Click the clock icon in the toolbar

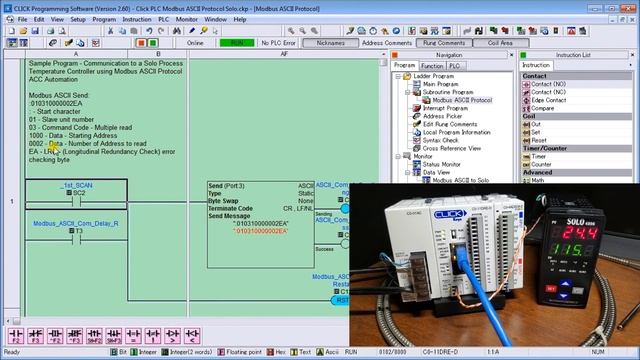coord(373,31)
